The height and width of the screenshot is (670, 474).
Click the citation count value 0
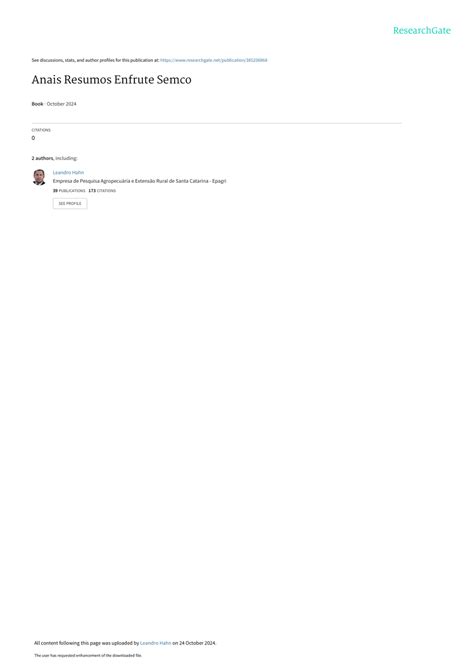pyautogui.click(x=33, y=138)
